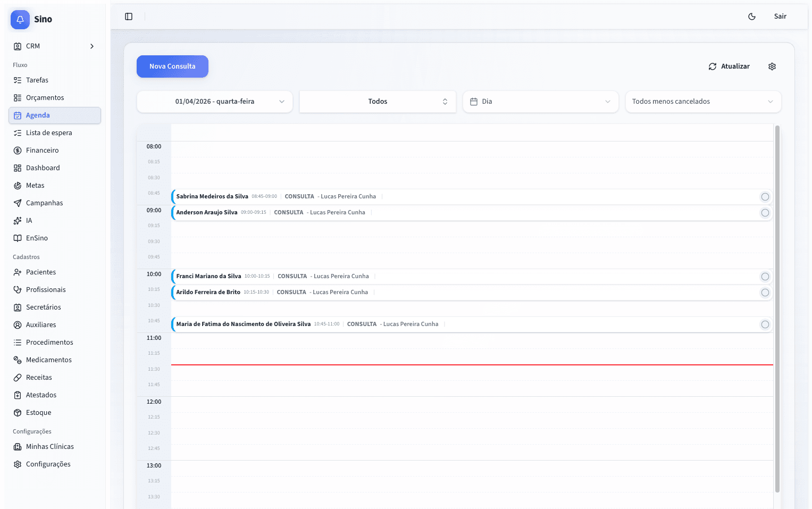The height and width of the screenshot is (509, 812).
Task: Open Anderson Araujo Silva appointment
Action: pyautogui.click(x=472, y=213)
